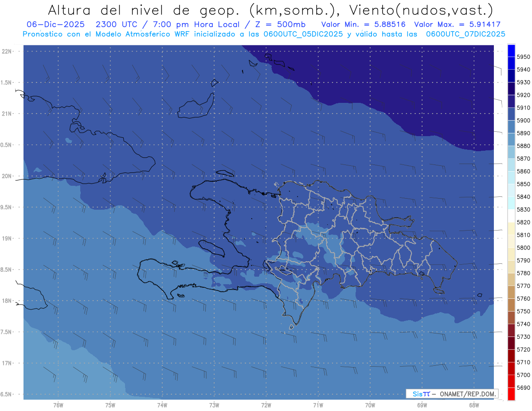532x411 pixels.
Task: Click the map title 'Altura del nivel de geop.'
Action: [145, 10]
